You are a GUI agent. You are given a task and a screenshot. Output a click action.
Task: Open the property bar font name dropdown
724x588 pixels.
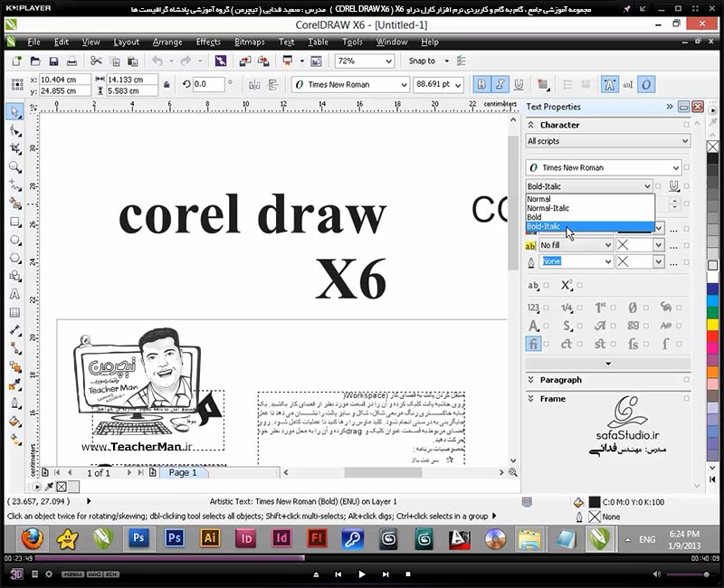pos(404,85)
